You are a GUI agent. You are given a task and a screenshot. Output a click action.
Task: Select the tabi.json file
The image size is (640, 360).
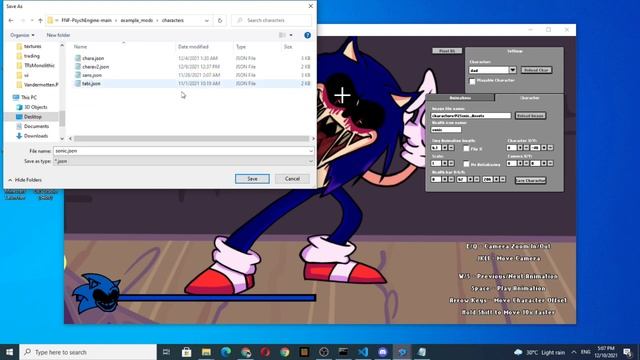coord(91,83)
